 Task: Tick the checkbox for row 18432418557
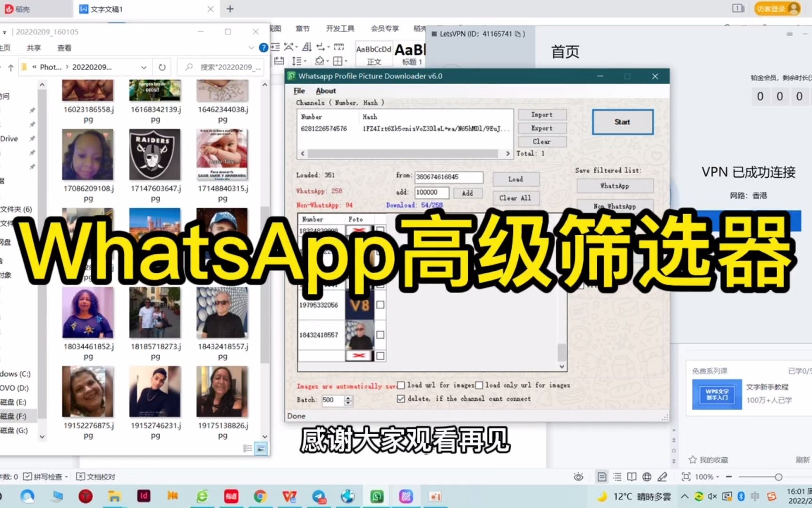tap(380, 335)
